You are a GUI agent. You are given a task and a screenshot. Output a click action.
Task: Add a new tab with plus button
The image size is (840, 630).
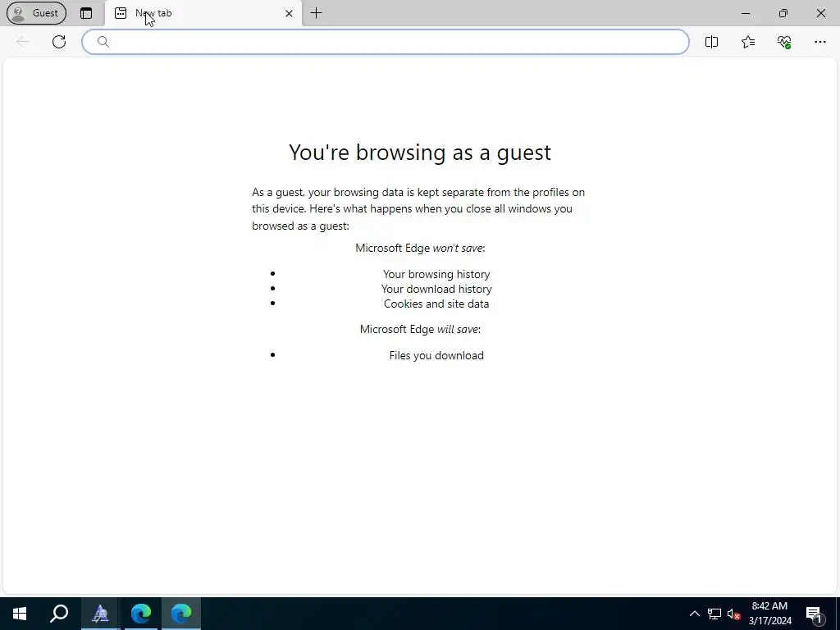pyautogui.click(x=316, y=13)
